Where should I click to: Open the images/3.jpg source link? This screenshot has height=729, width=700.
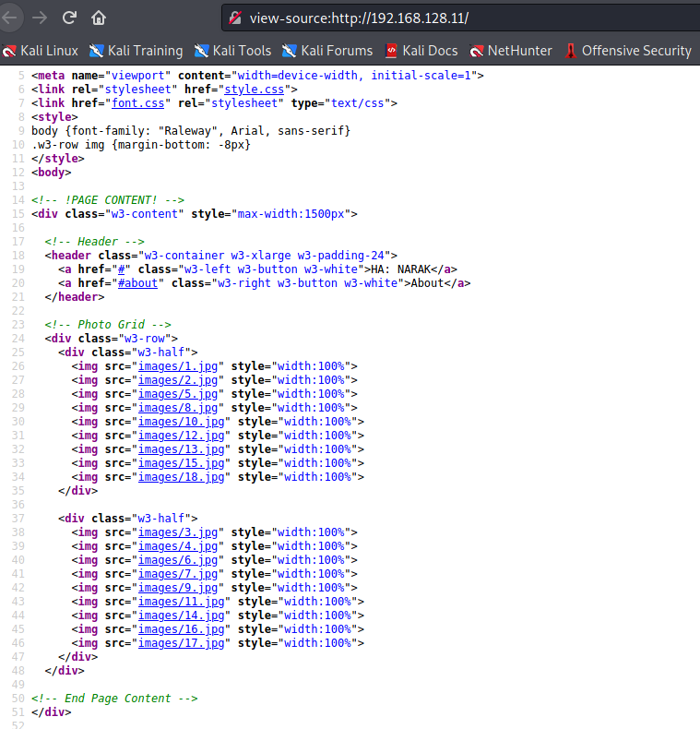pos(178,532)
